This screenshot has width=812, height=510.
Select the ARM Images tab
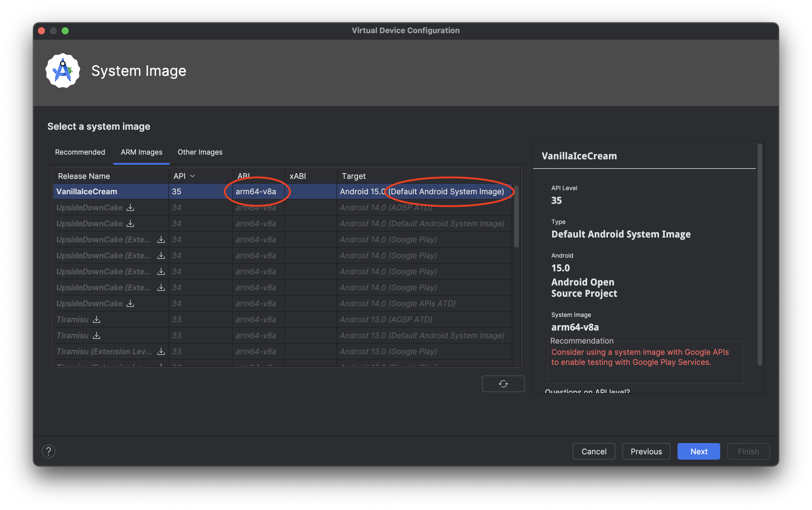[x=141, y=152]
